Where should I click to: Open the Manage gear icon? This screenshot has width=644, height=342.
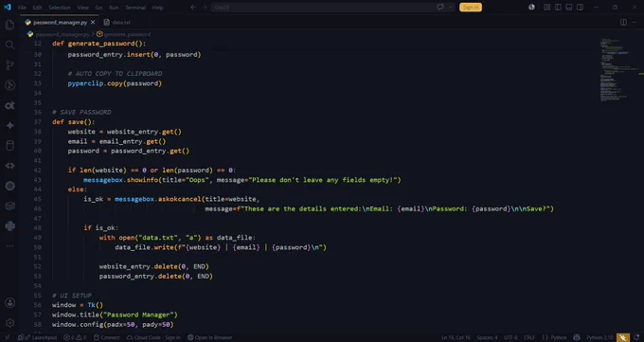point(9,323)
